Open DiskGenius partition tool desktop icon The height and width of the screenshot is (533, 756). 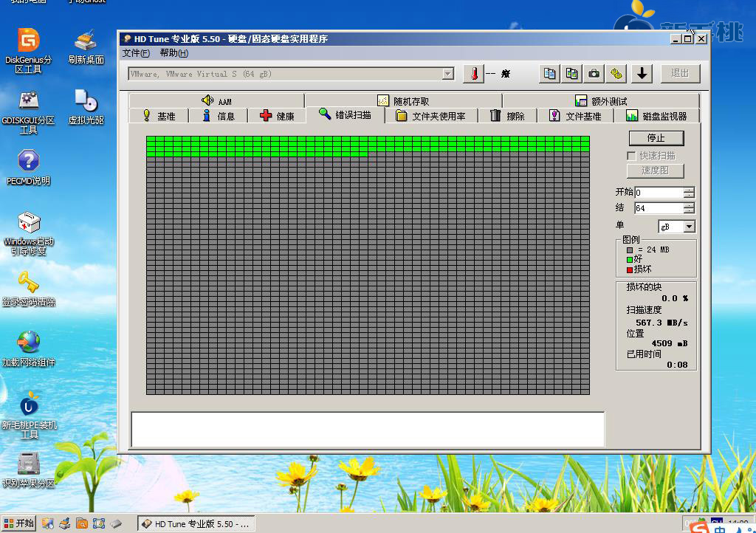click(29, 51)
